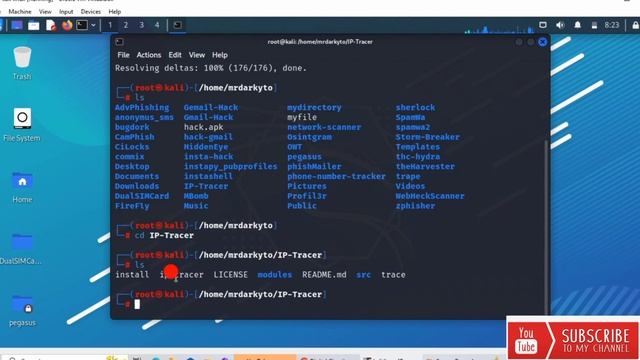
Task: Click the 'modules' directory name
Action: coord(275,275)
